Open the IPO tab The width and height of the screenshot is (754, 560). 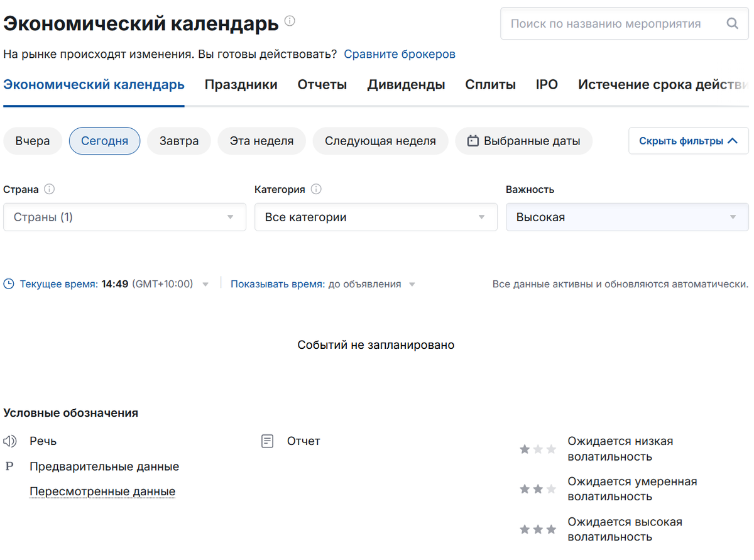546,84
